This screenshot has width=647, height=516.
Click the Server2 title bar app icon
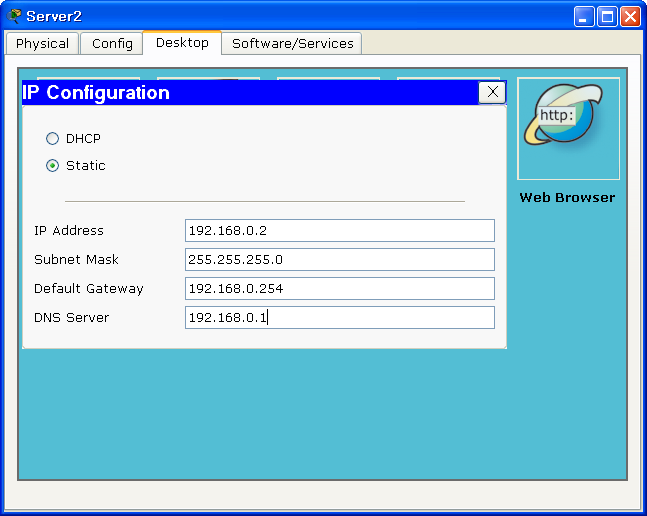click(x=14, y=16)
